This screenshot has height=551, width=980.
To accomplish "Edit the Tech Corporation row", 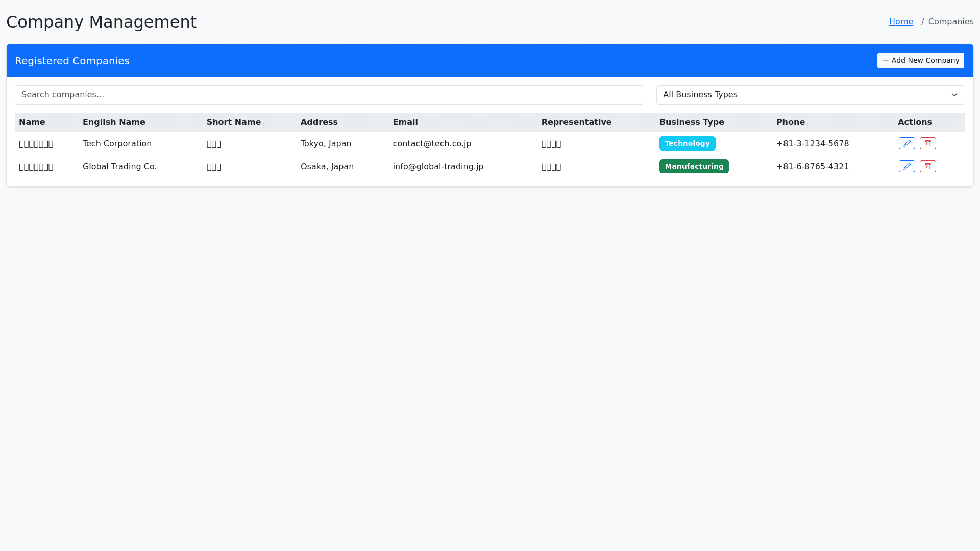I will [x=906, y=143].
